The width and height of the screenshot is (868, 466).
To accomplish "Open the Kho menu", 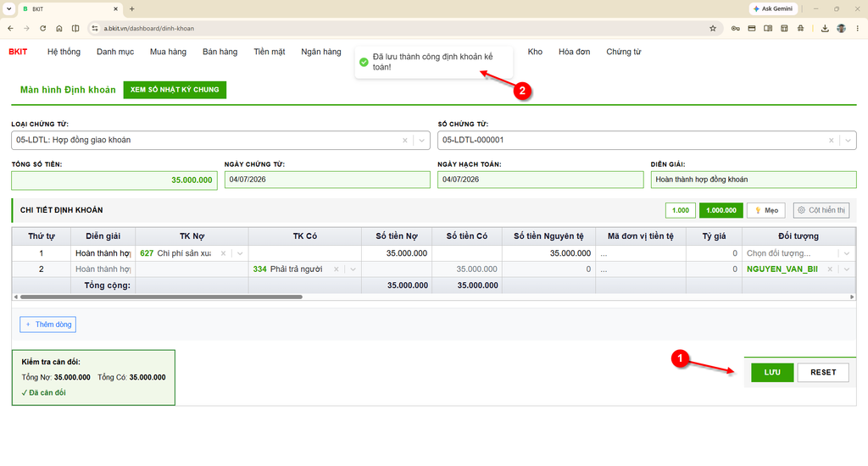I will coord(535,52).
